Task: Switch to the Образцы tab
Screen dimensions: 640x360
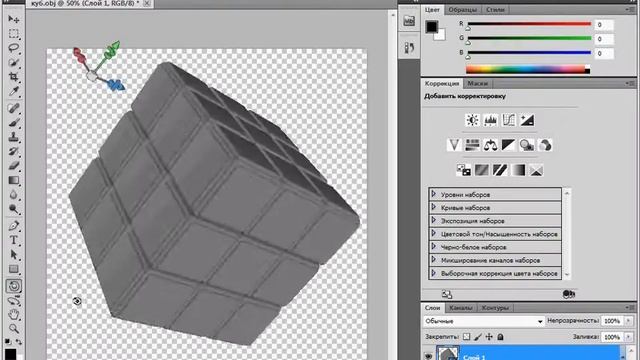Action: coord(462,9)
